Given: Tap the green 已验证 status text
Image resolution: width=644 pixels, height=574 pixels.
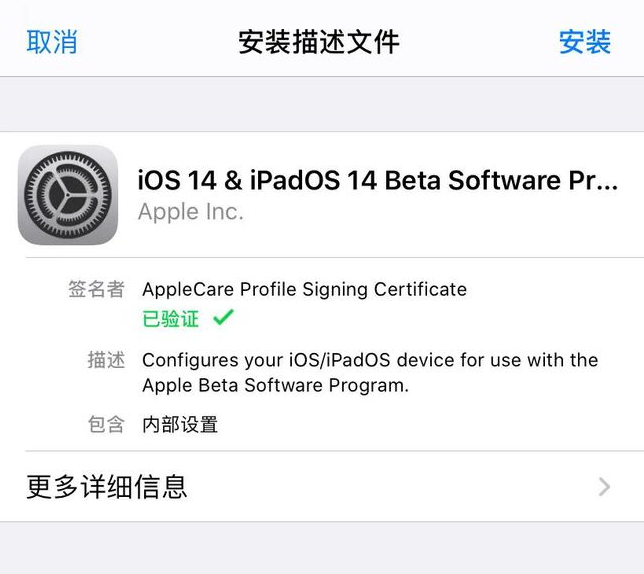Looking at the screenshot, I should (x=171, y=319).
